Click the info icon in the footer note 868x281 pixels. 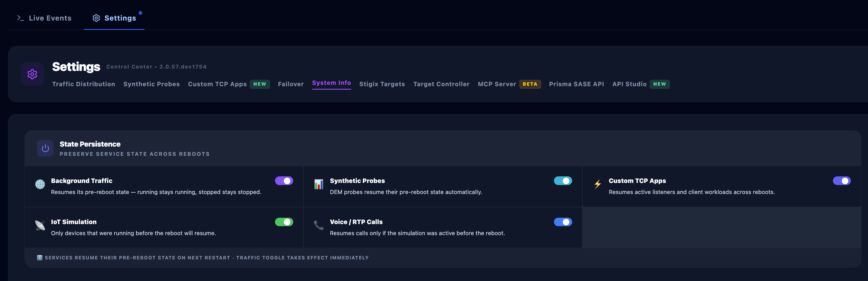(x=40, y=258)
